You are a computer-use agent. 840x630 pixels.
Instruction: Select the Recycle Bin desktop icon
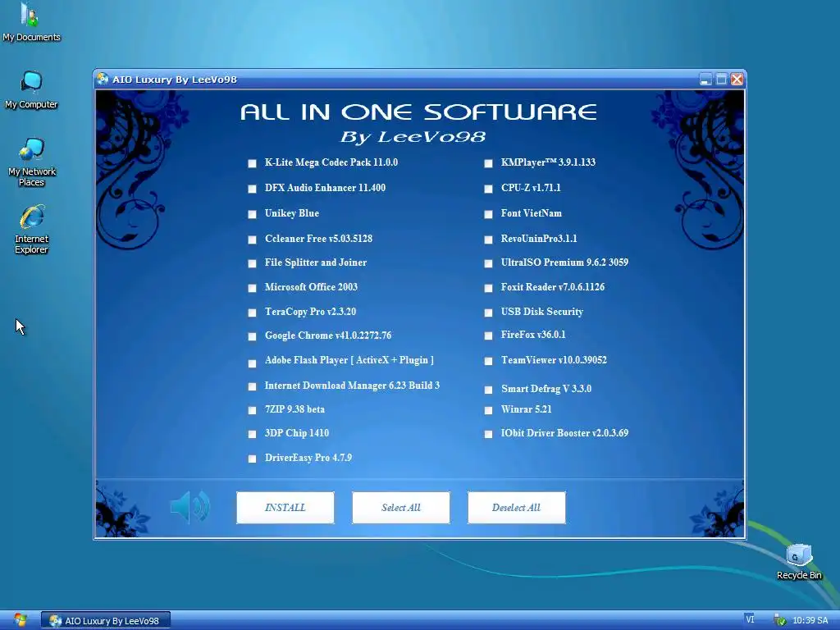pyautogui.click(x=799, y=561)
